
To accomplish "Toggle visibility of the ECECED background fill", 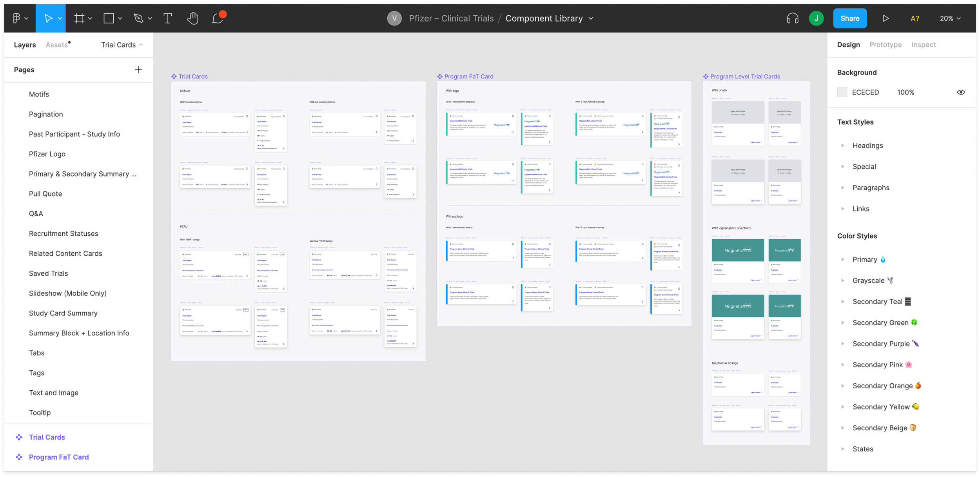I will (x=961, y=92).
